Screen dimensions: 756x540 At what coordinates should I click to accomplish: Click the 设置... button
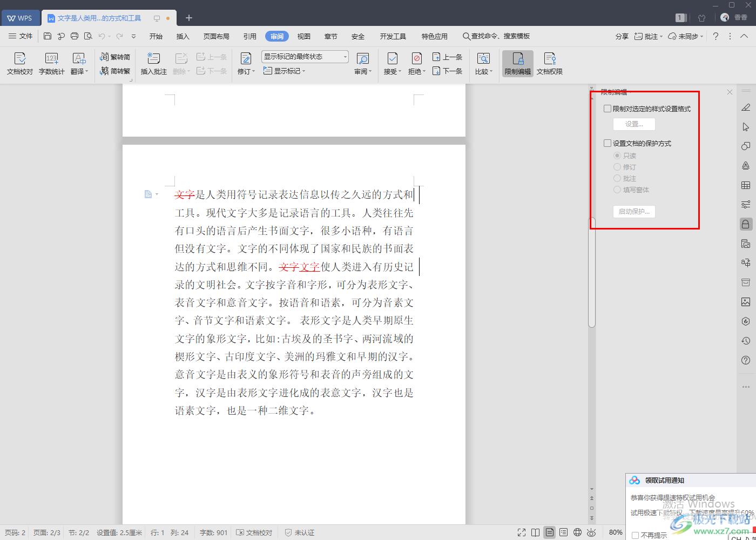pos(634,124)
